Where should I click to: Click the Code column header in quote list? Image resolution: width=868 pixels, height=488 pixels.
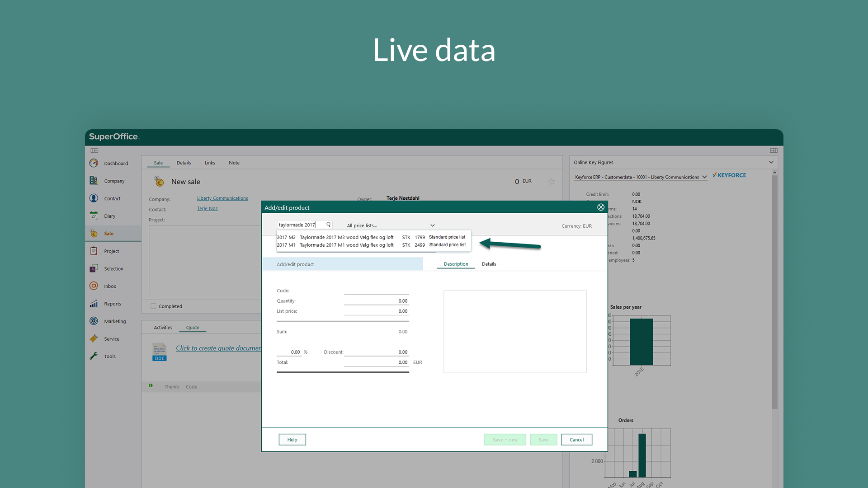pyautogui.click(x=191, y=387)
